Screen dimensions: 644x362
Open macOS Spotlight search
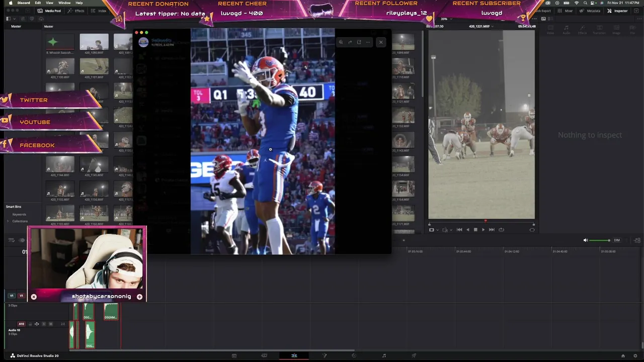point(585,3)
